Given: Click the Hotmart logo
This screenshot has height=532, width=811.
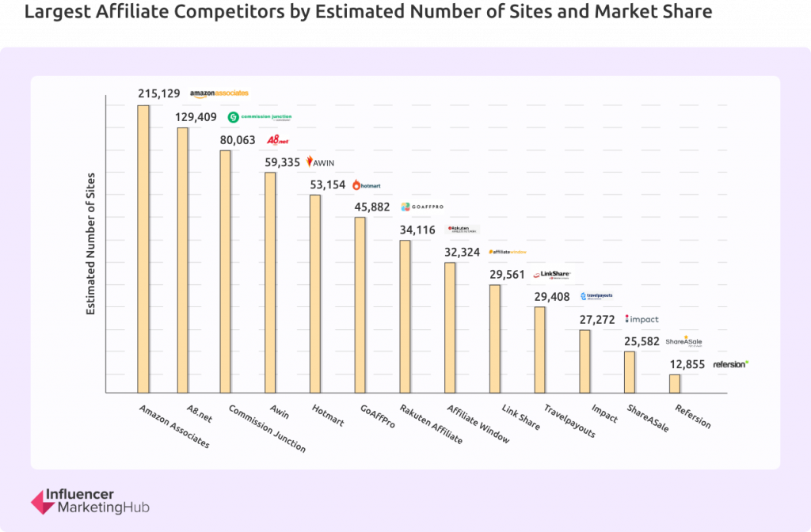Looking at the screenshot, I should click(x=366, y=185).
